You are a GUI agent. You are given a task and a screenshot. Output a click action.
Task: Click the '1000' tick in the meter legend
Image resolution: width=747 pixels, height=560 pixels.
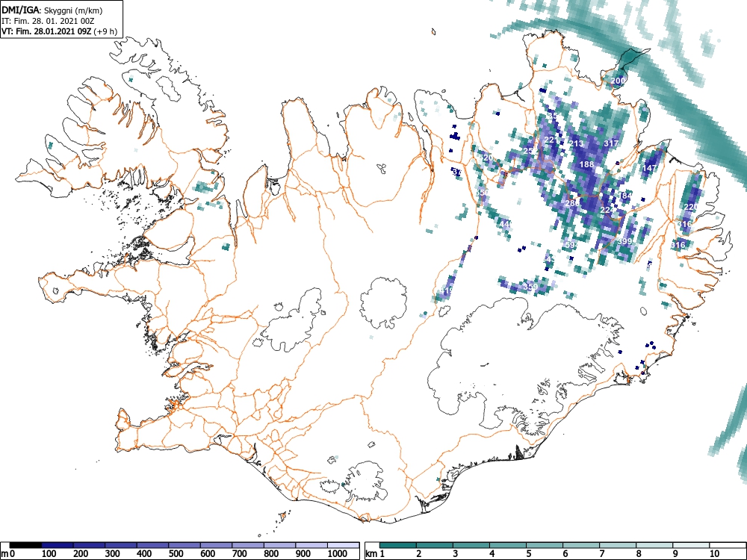click(x=338, y=554)
